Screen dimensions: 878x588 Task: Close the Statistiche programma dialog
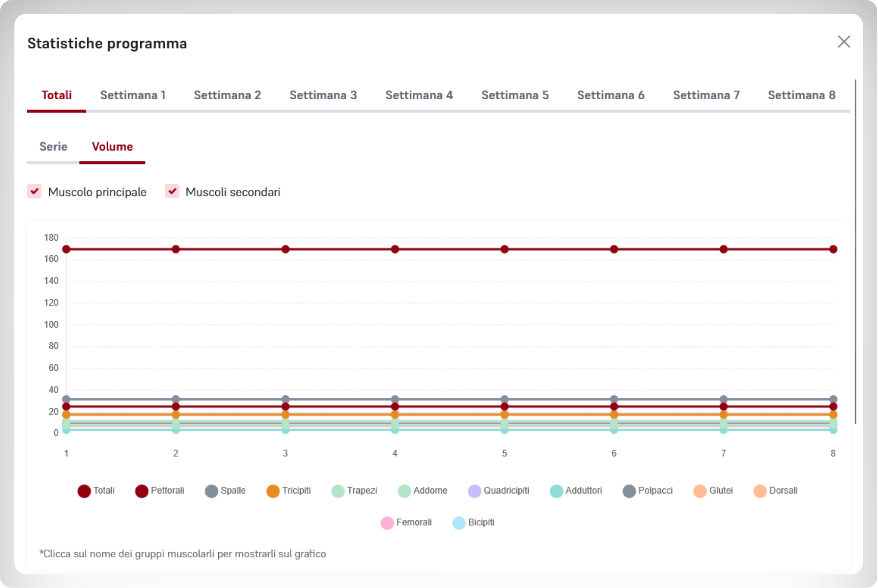844,42
